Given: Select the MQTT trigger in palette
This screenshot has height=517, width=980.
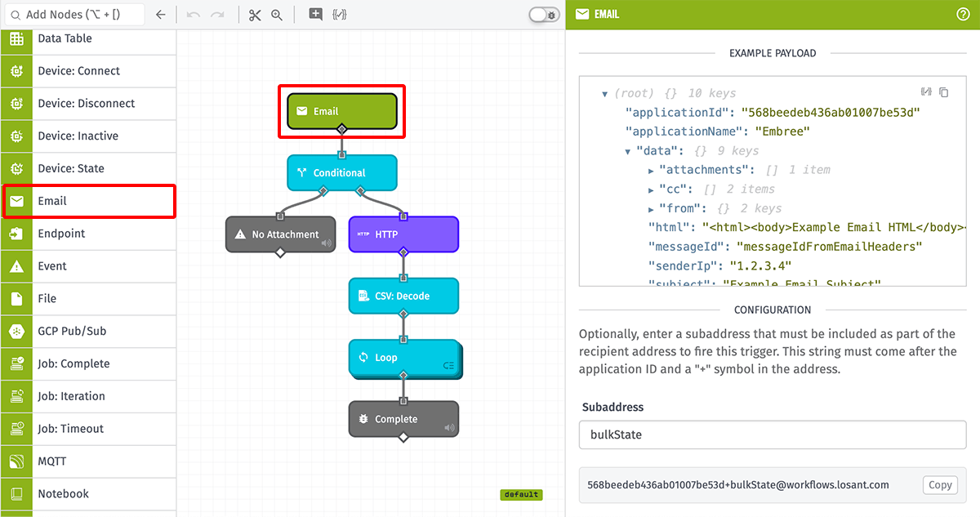Looking at the screenshot, I should (x=88, y=461).
